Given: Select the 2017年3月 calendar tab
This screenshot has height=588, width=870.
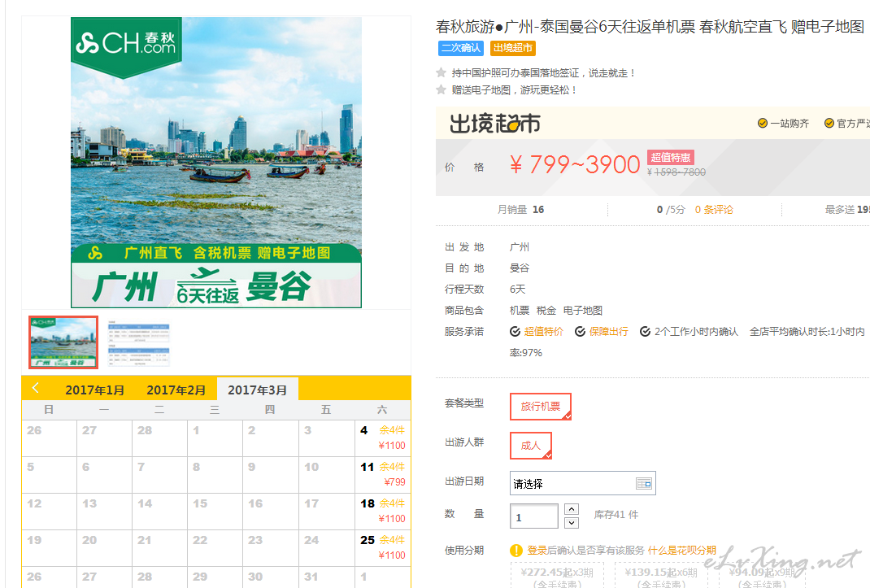Looking at the screenshot, I should 258,390.
